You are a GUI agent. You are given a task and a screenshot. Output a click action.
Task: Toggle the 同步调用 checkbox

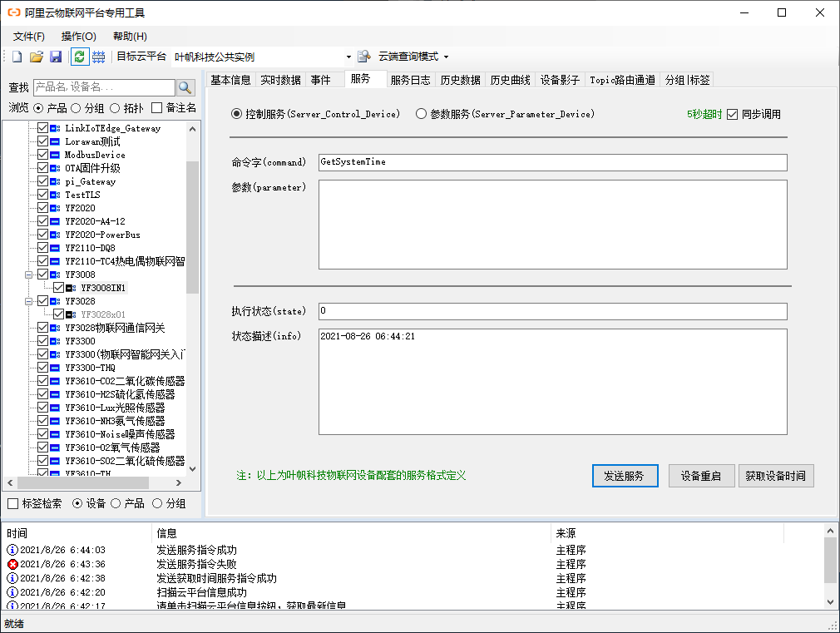tap(733, 114)
